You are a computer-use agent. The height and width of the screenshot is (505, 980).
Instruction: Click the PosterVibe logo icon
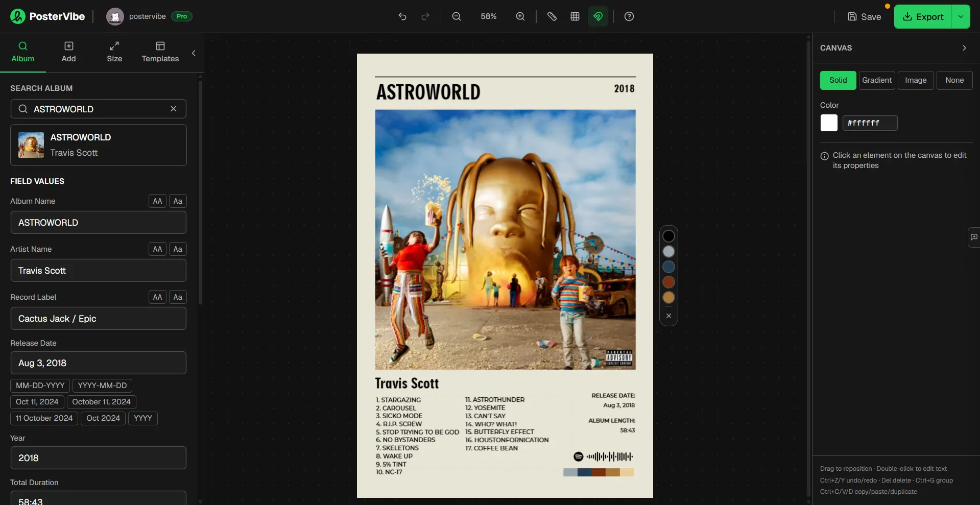[17, 16]
